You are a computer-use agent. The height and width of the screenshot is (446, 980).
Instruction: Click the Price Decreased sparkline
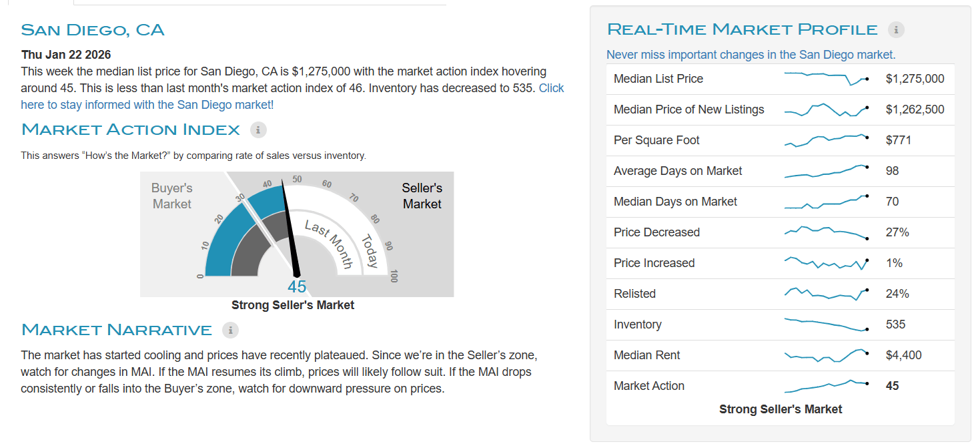(x=826, y=232)
